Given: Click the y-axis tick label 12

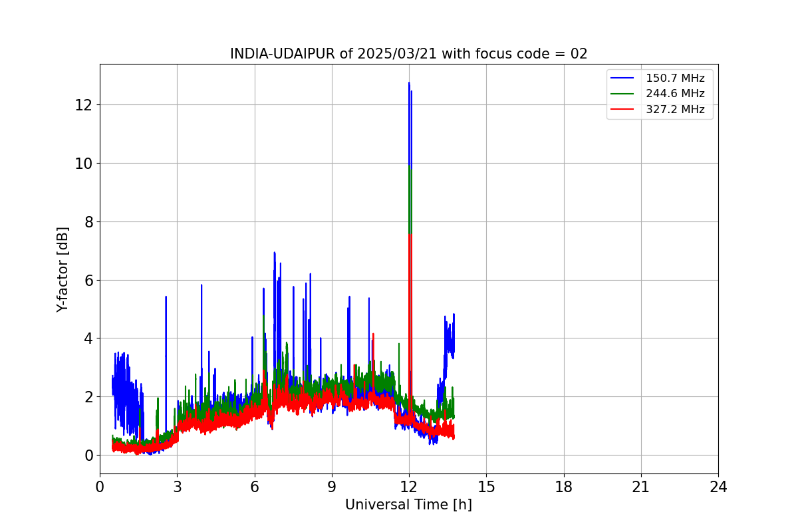Looking at the screenshot, I should (x=84, y=105).
